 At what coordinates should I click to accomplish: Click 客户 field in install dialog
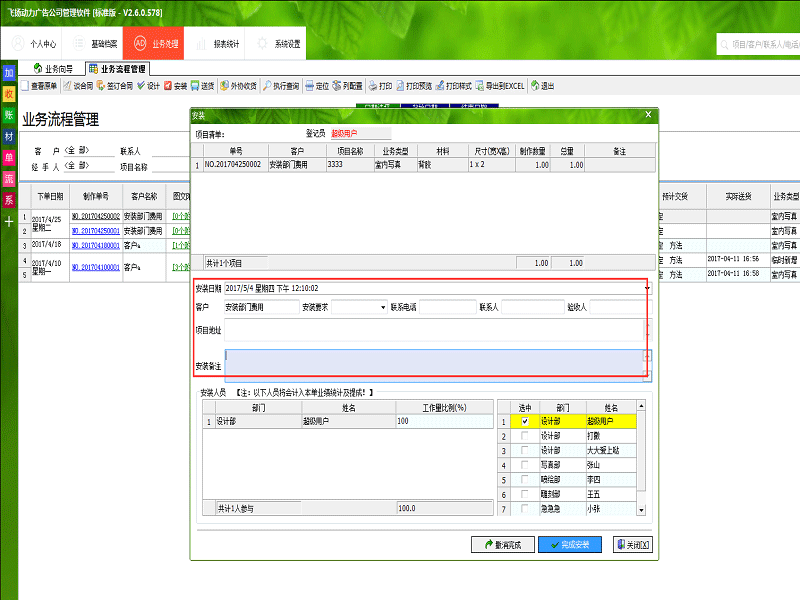(262, 307)
